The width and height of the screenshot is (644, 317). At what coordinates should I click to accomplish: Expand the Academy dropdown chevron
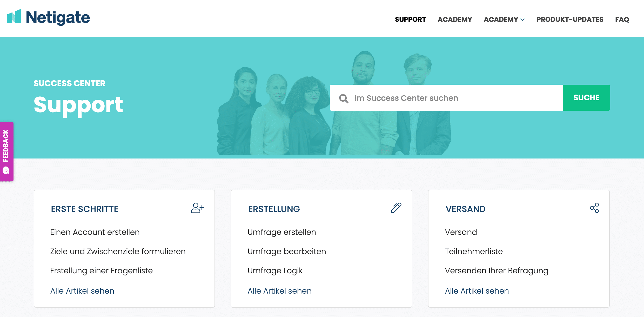523,20
